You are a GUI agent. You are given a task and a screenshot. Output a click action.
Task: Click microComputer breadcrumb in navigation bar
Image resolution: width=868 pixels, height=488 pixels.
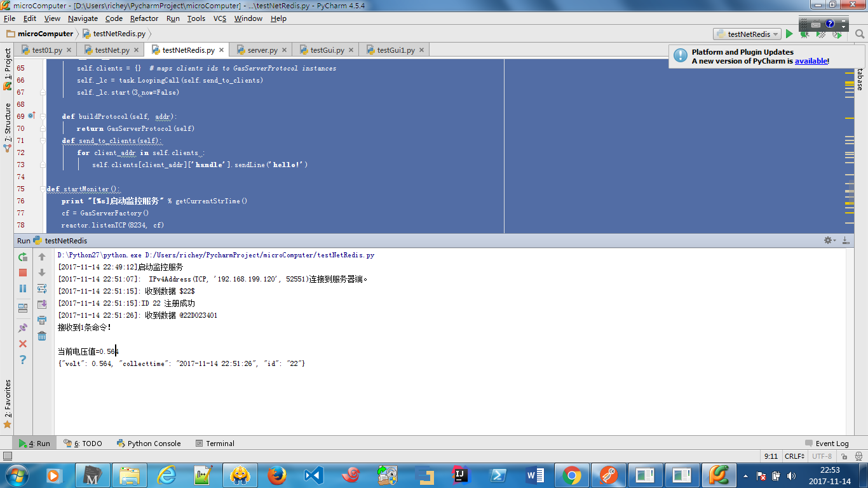[39, 34]
